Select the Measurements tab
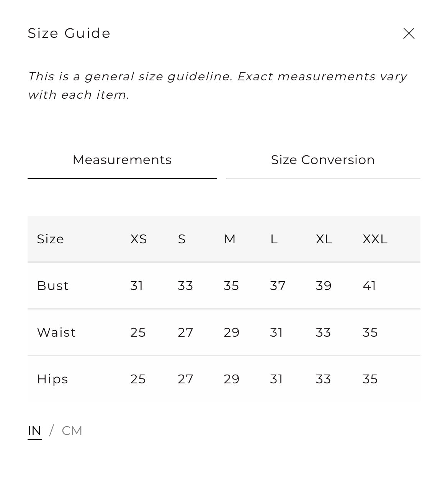 tap(122, 160)
